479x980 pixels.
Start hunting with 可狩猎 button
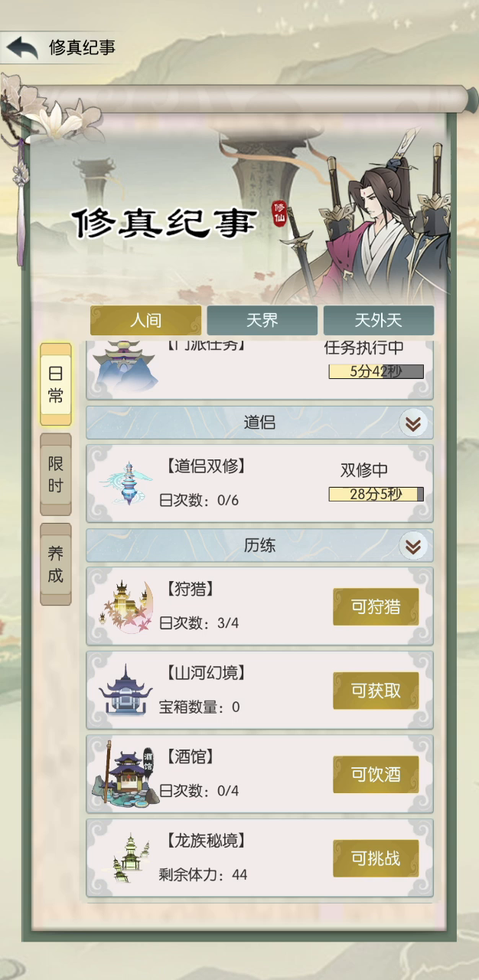[x=376, y=607]
